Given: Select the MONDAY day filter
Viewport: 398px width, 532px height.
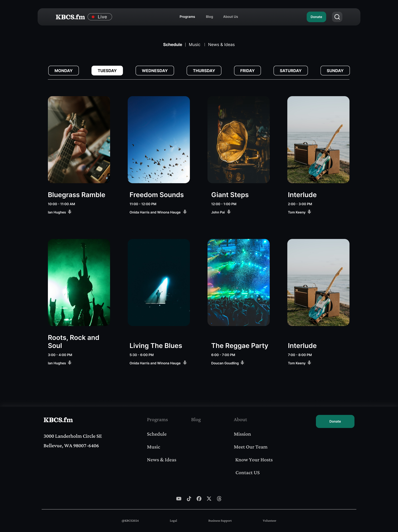Looking at the screenshot, I should pyautogui.click(x=63, y=70).
